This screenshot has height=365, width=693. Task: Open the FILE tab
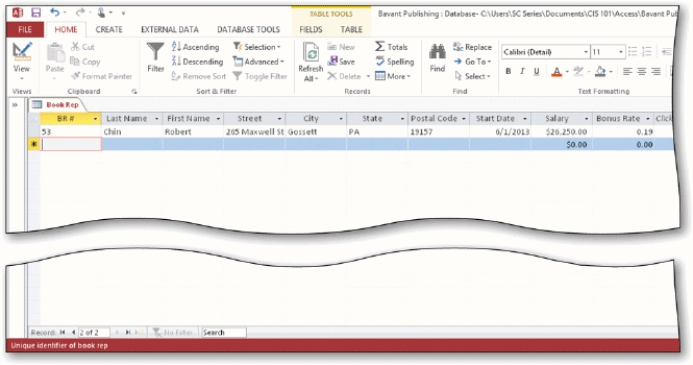pos(25,30)
